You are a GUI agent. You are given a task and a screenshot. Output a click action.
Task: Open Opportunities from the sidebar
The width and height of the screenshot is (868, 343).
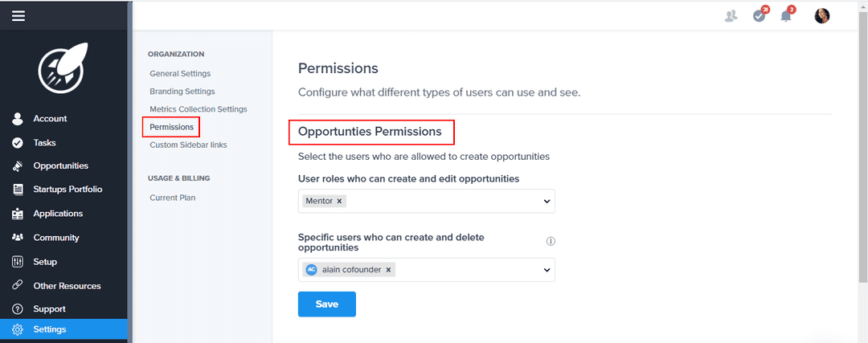click(60, 166)
